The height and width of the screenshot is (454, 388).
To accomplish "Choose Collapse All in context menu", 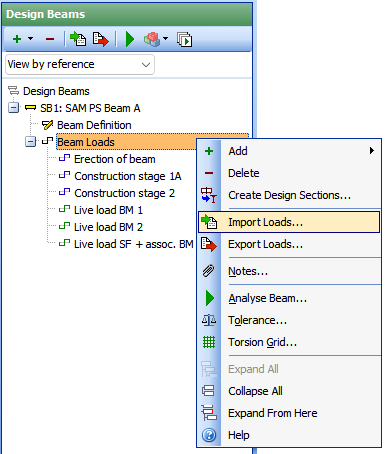I will (x=289, y=391).
